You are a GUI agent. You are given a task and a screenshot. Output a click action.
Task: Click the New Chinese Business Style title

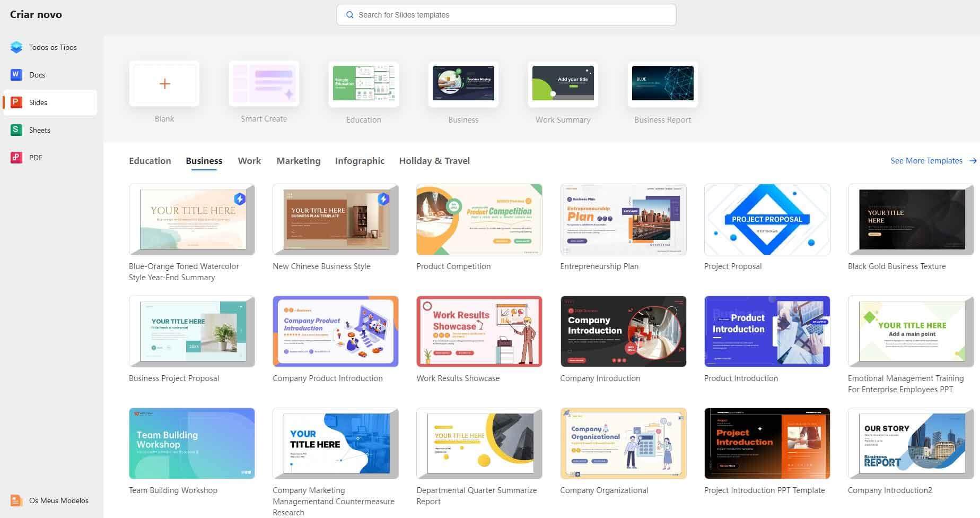coord(321,266)
